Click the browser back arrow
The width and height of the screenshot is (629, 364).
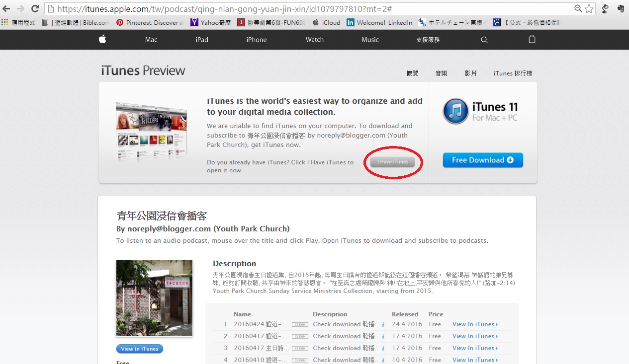pos(6,8)
